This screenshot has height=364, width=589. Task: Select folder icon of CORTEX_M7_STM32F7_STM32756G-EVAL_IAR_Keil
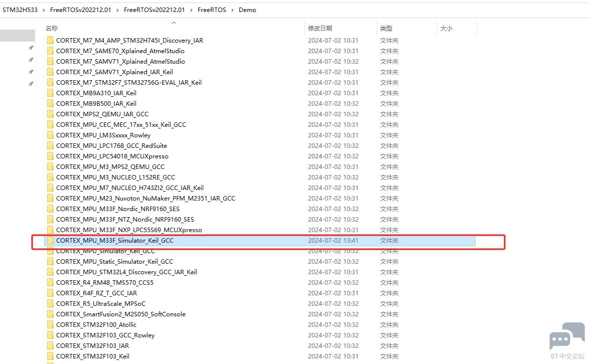coord(50,83)
